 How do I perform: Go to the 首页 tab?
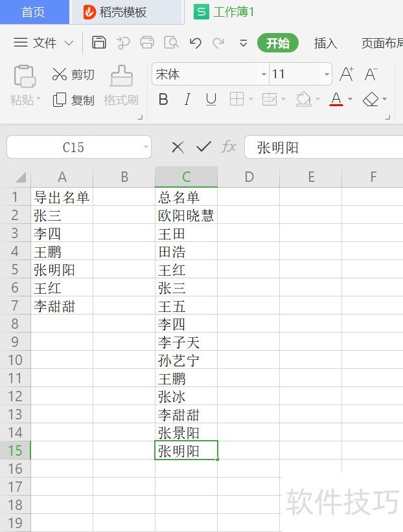click(33, 12)
